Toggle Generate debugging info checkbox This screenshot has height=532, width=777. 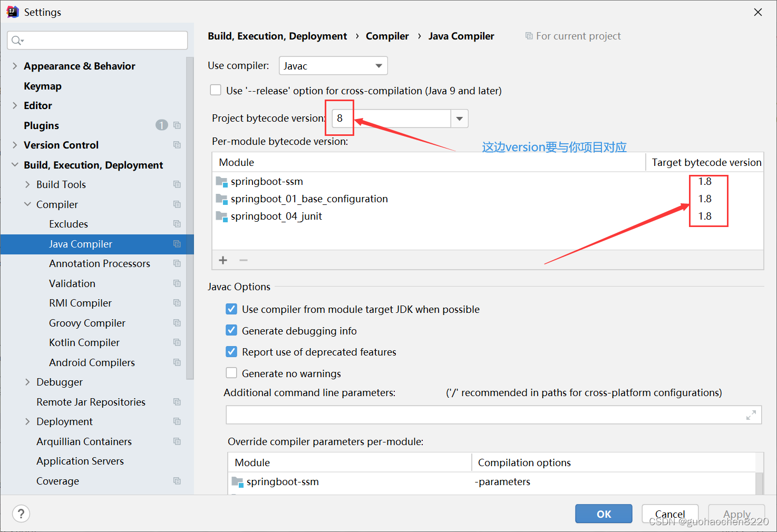(231, 330)
